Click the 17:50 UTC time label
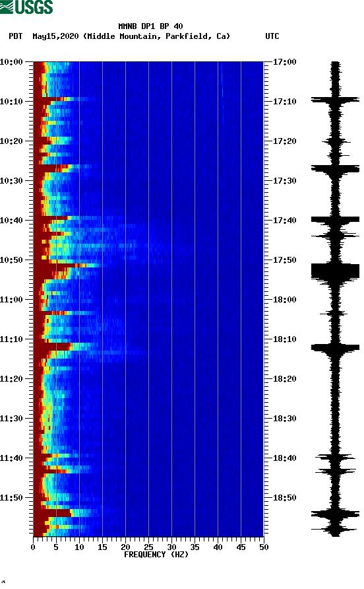364x589 pixels. click(285, 260)
